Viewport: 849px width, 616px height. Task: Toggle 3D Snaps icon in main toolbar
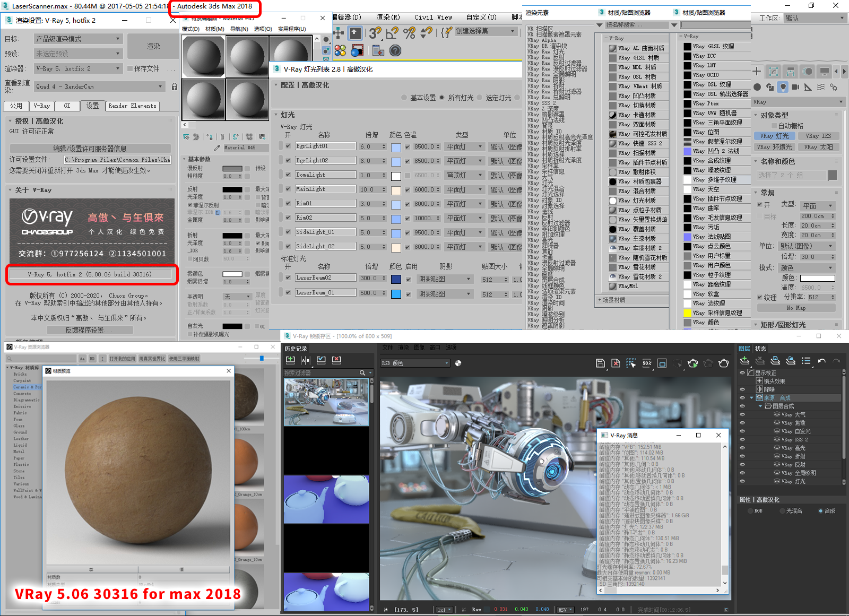coord(375,33)
